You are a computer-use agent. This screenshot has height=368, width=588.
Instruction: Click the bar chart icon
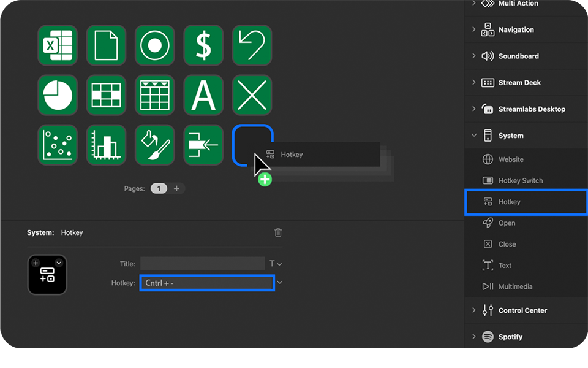(x=106, y=145)
